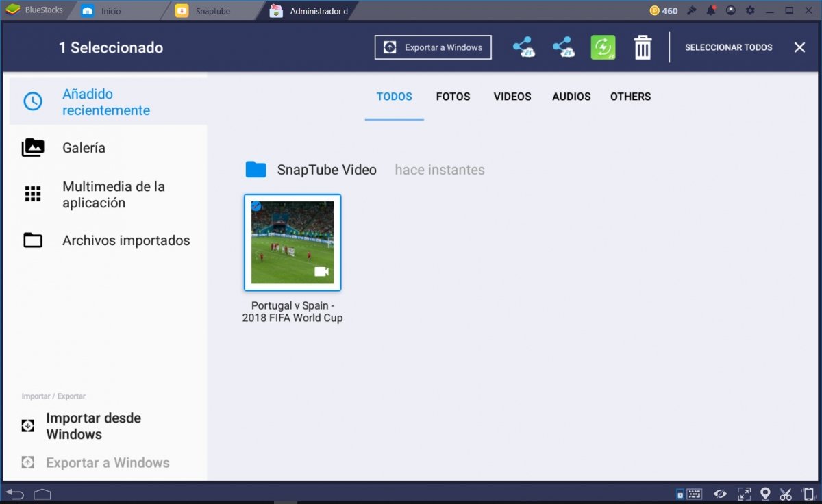The image size is (822, 504).
Task: Open the account profile icon
Action: 731,10
